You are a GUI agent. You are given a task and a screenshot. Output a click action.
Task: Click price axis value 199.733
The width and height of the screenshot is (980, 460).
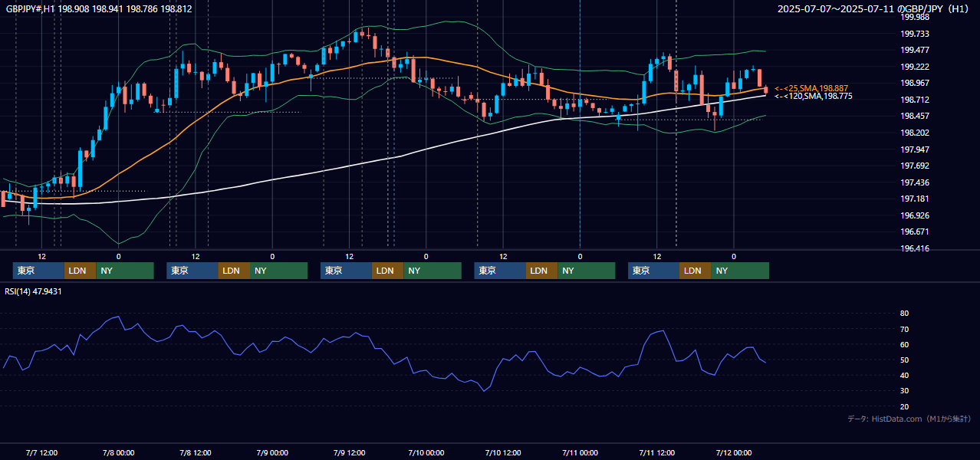coord(915,34)
